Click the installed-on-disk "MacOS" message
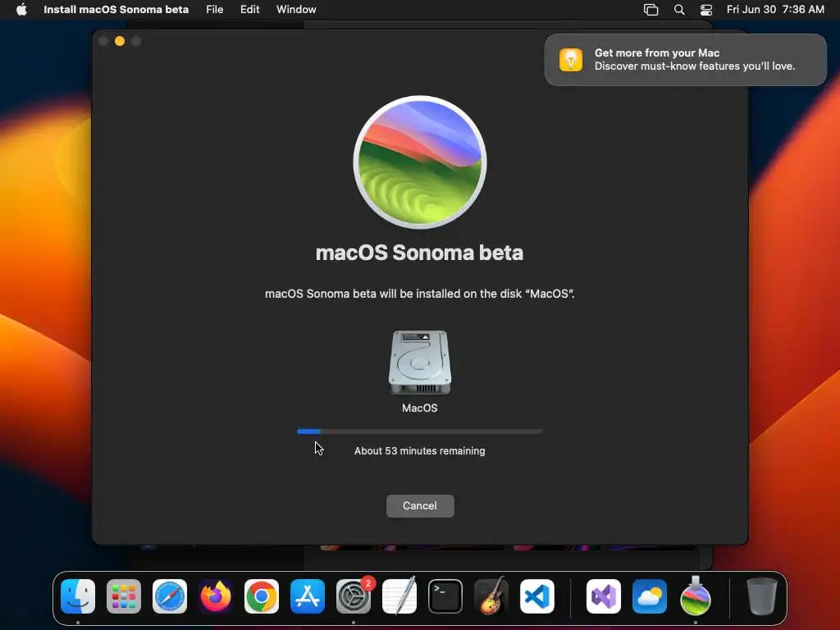The image size is (840, 630). (419, 294)
